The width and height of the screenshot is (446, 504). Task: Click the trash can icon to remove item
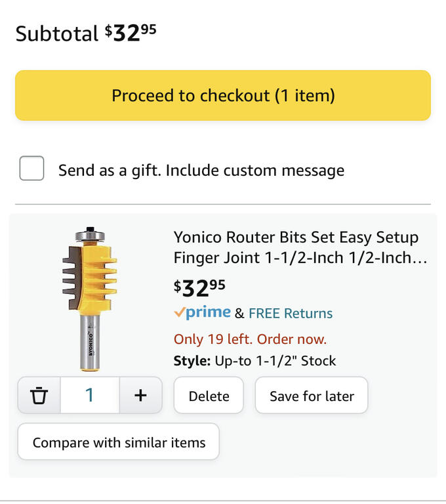pyautogui.click(x=39, y=395)
